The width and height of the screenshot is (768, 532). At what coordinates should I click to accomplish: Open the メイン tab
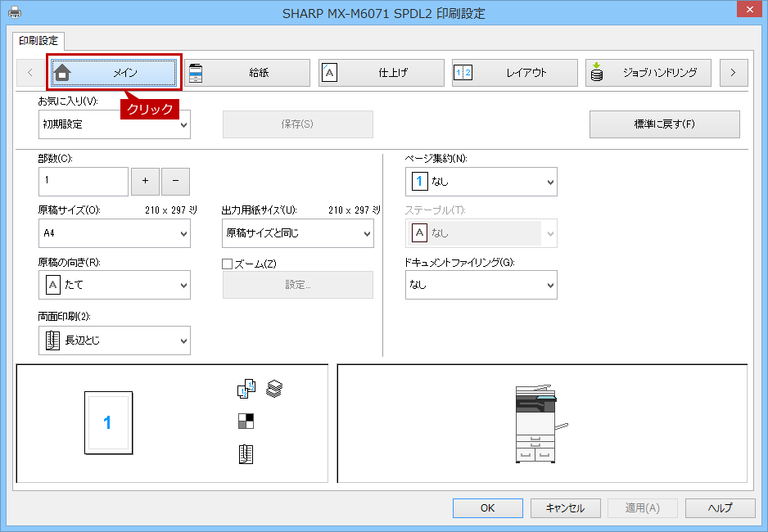[x=114, y=73]
